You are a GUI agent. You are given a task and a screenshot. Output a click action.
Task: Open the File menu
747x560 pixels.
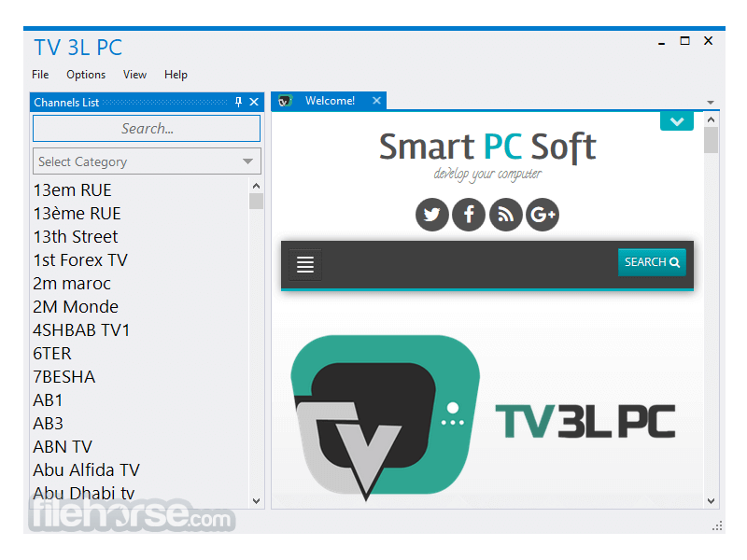40,75
